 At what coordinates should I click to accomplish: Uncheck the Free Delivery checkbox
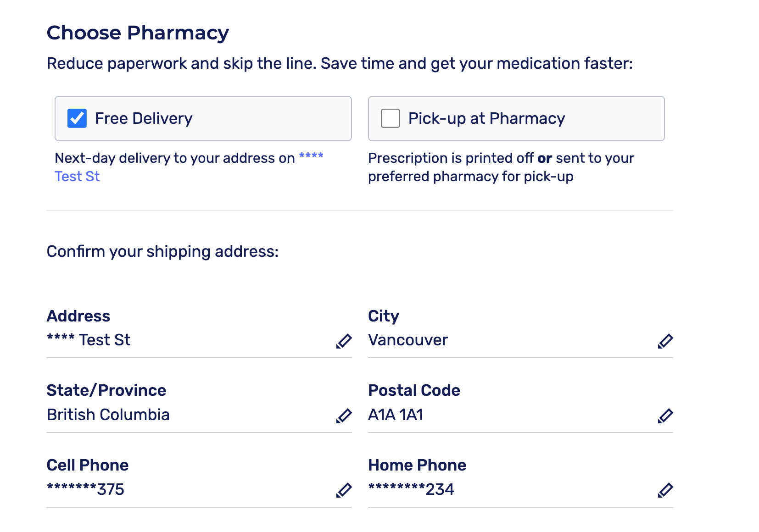77,118
